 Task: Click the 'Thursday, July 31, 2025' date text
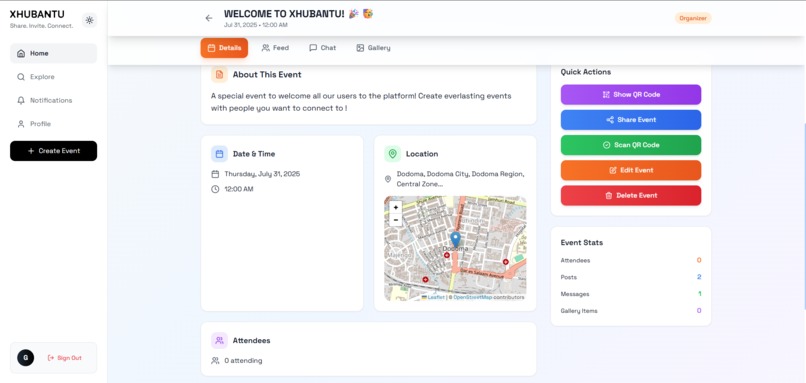(x=262, y=174)
